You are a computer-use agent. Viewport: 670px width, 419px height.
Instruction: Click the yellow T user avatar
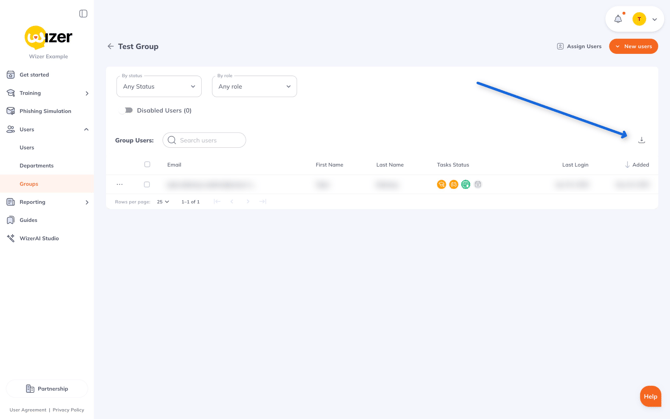(639, 19)
